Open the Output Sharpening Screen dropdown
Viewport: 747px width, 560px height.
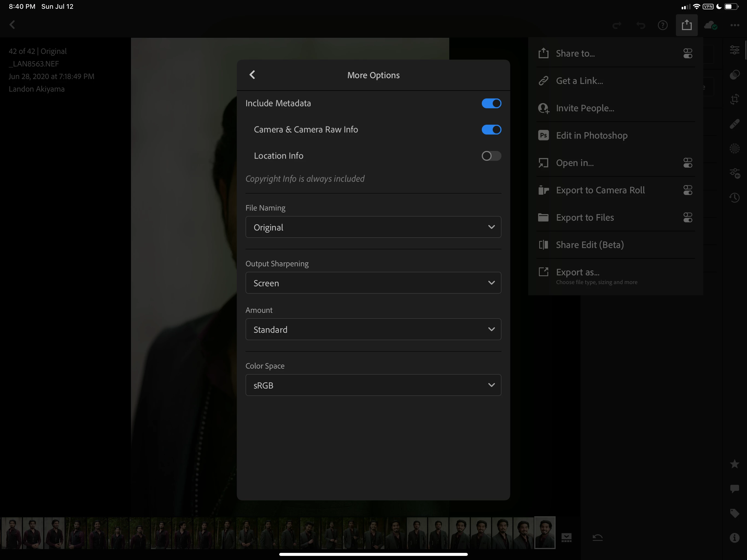373,283
